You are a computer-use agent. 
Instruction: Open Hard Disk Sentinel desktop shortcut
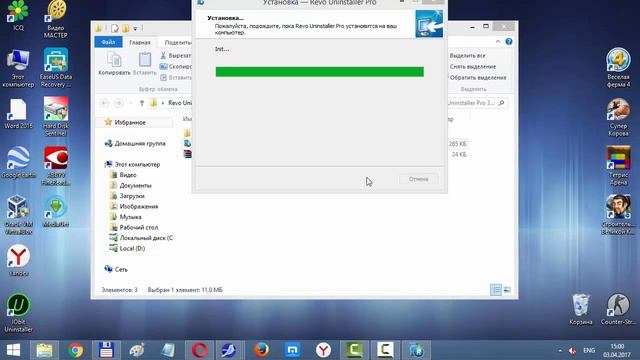click(56, 117)
